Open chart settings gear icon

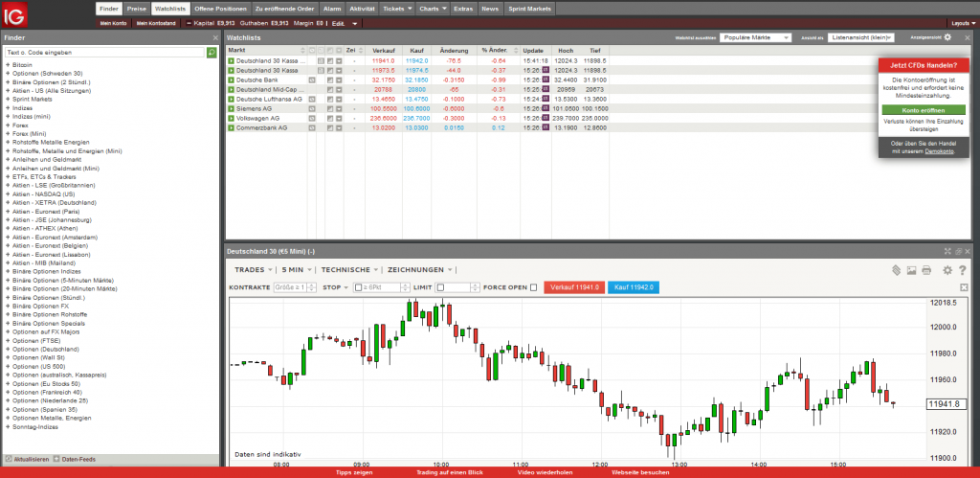click(x=947, y=270)
